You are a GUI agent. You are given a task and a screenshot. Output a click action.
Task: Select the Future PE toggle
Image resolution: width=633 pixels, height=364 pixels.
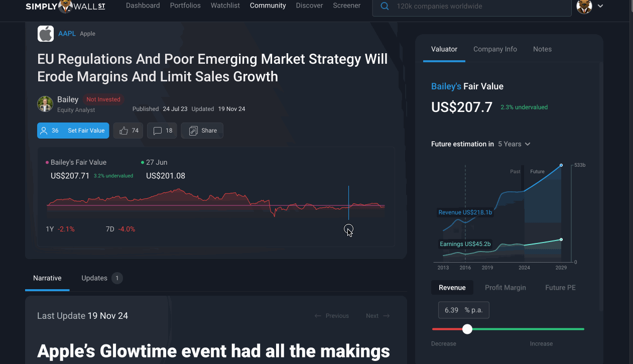tap(560, 288)
